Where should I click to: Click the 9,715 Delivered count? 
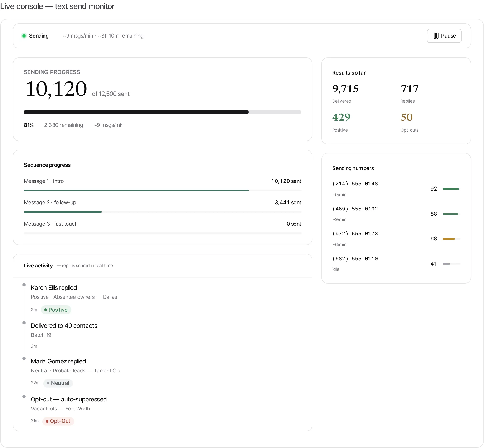click(x=345, y=89)
